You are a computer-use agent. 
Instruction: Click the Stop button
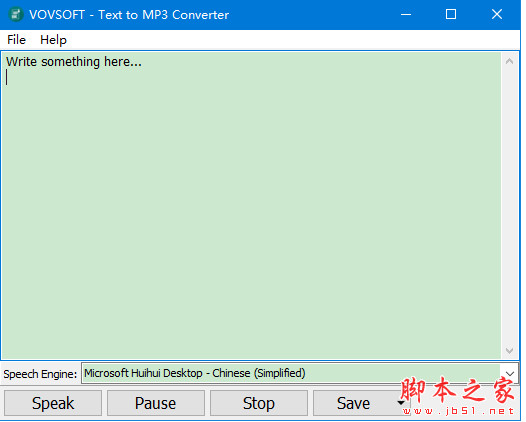click(x=259, y=403)
